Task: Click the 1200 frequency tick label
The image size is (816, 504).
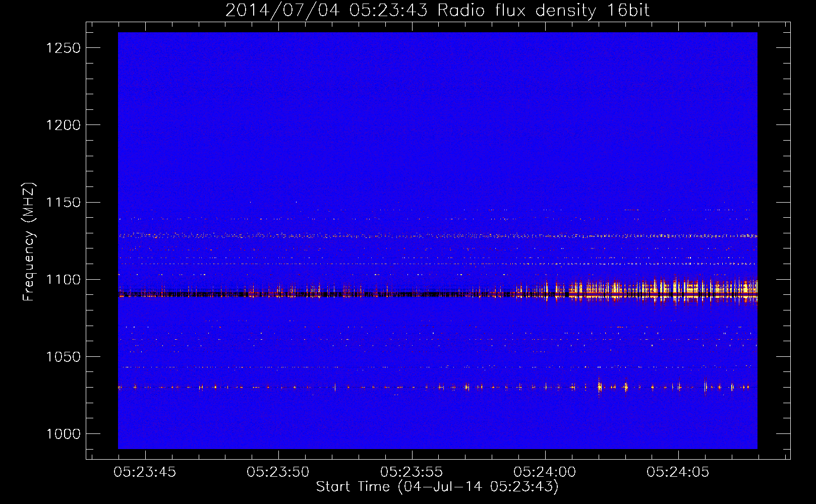Action: (x=63, y=125)
